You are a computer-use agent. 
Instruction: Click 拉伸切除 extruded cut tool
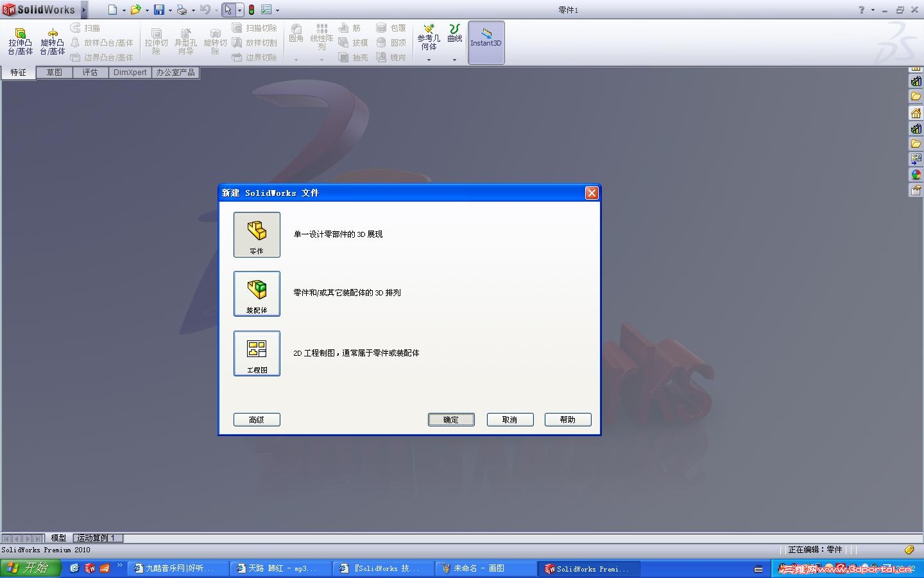(156, 42)
